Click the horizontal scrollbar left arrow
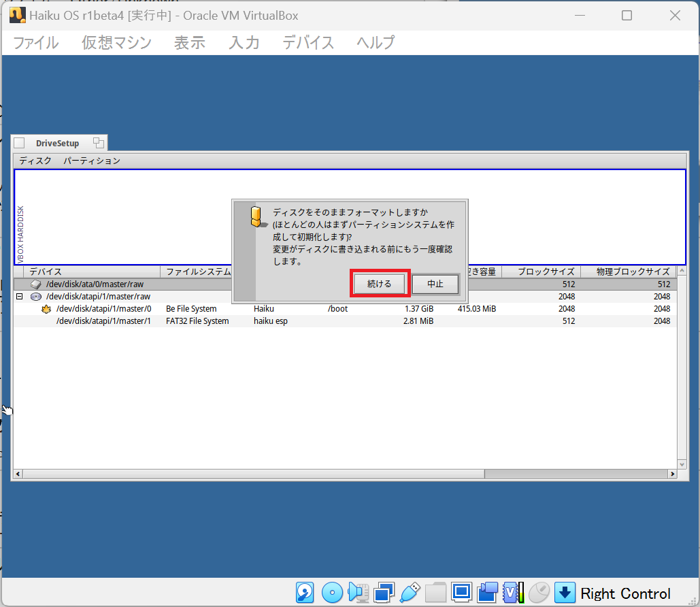The width and height of the screenshot is (700, 607). (18, 474)
